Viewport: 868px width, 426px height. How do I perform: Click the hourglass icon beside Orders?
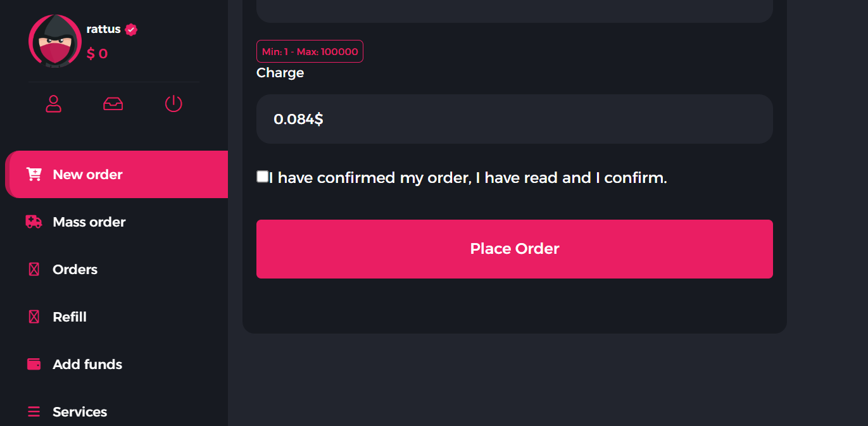[x=34, y=269]
